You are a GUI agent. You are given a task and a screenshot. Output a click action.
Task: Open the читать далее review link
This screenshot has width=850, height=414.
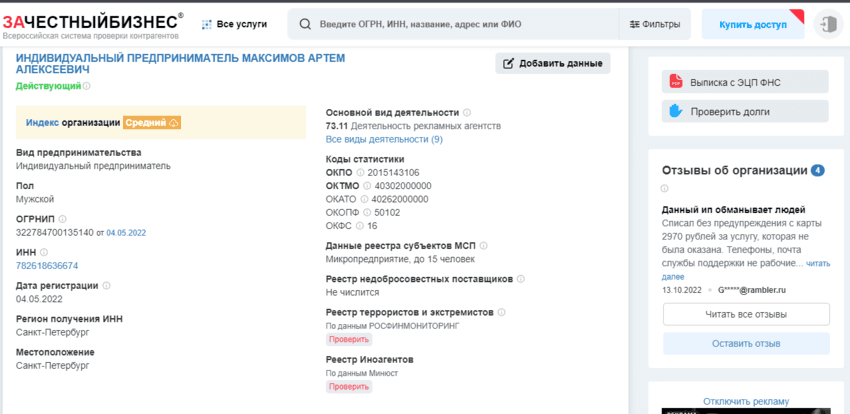(x=817, y=263)
